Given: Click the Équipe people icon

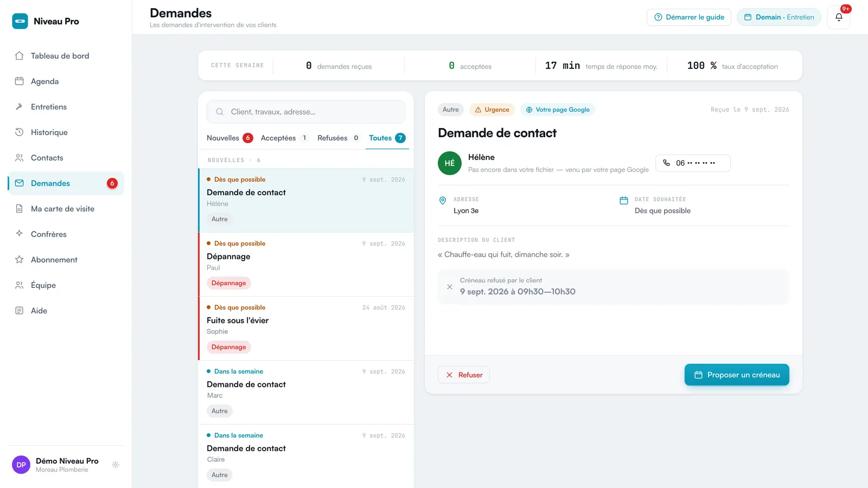Looking at the screenshot, I should click(x=20, y=285).
